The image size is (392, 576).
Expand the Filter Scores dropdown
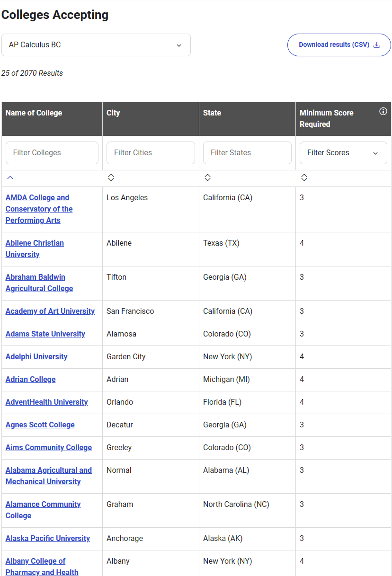click(343, 153)
